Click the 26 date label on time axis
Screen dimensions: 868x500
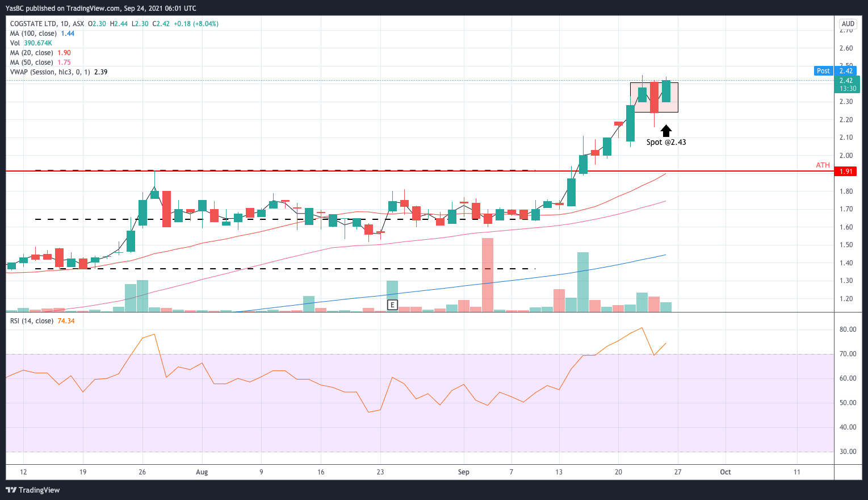point(142,472)
